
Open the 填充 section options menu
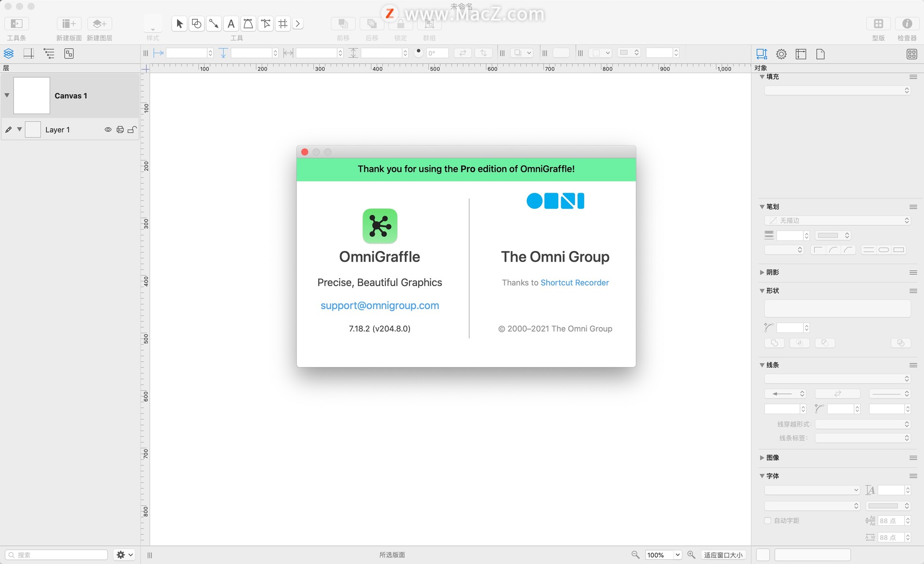(913, 77)
